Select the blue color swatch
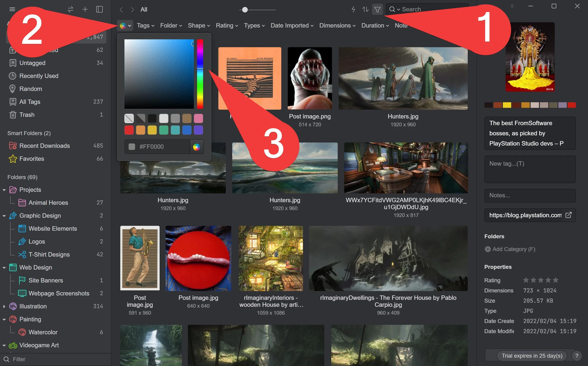The image size is (588, 366). click(x=187, y=130)
